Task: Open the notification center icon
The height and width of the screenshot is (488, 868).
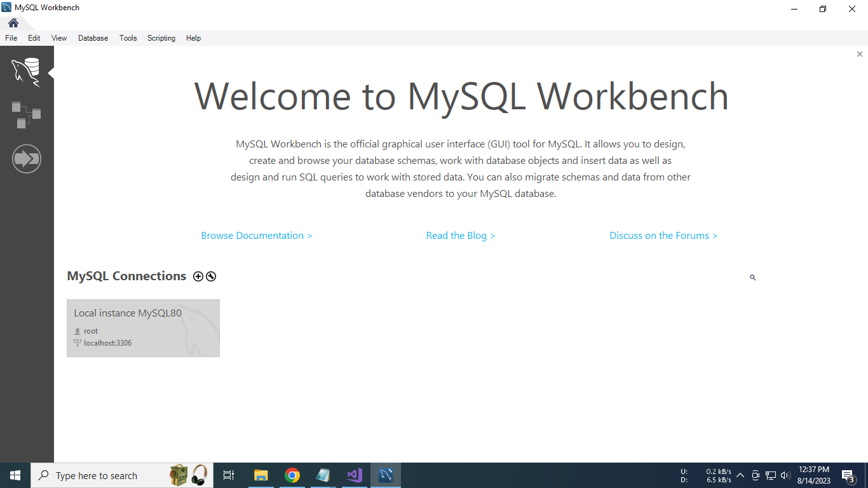Action: tap(848, 476)
